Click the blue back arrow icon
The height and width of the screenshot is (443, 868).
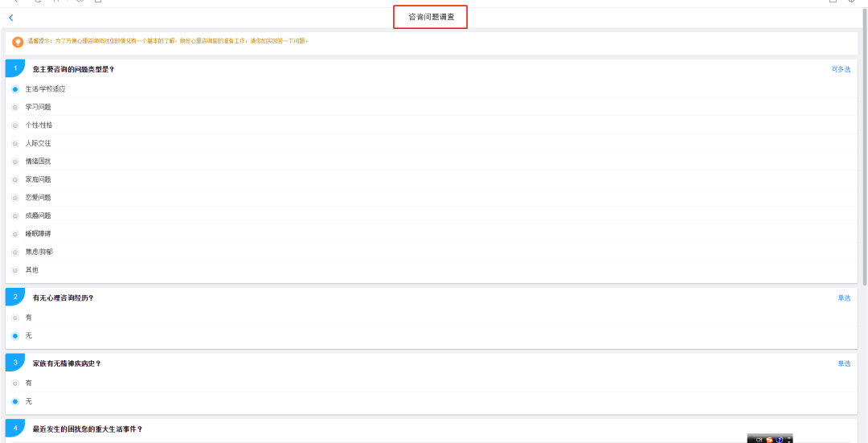tap(11, 18)
